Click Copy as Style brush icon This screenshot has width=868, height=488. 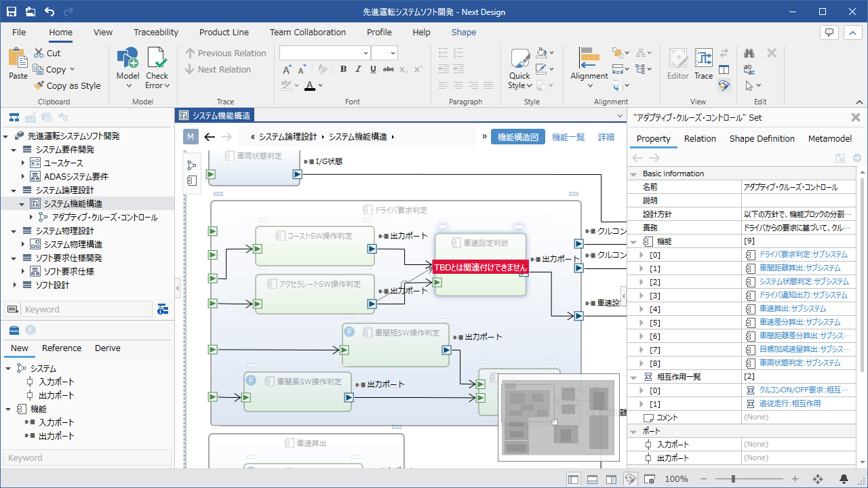[38, 85]
